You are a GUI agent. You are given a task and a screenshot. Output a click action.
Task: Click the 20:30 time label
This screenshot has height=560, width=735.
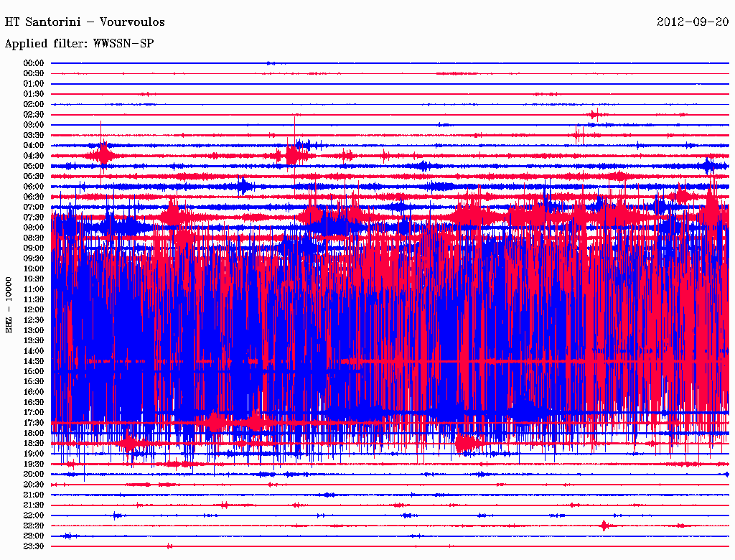pyautogui.click(x=34, y=485)
